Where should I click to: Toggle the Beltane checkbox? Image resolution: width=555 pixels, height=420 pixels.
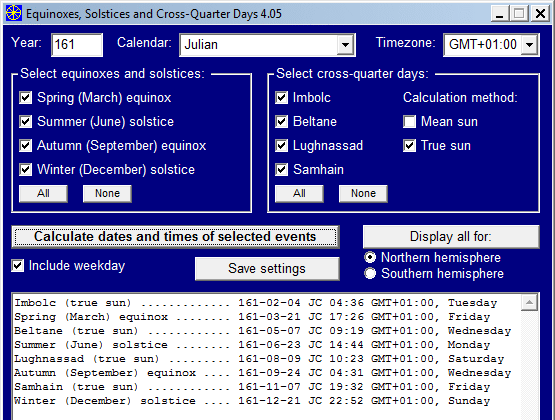coord(281,122)
